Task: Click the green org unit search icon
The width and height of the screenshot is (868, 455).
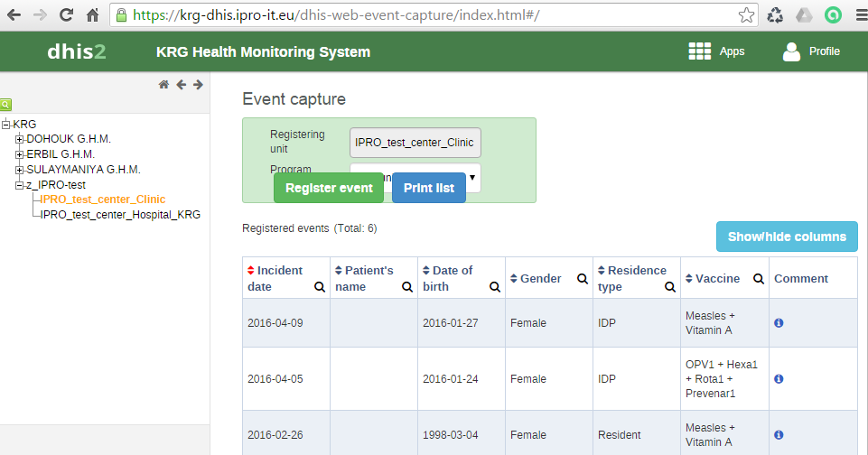Action: tap(5, 105)
